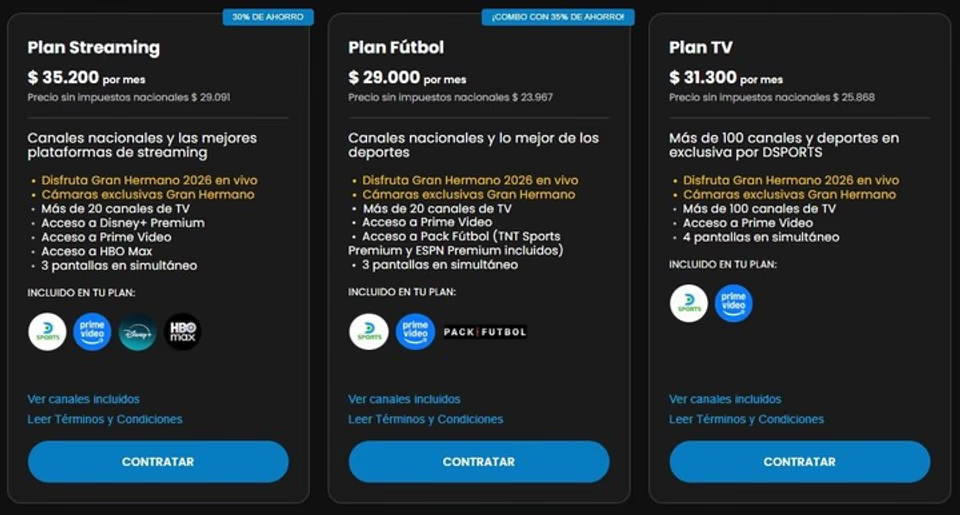Click DSPORTS icon in Plan Streaming
The height and width of the screenshot is (515, 960).
click(47, 332)
